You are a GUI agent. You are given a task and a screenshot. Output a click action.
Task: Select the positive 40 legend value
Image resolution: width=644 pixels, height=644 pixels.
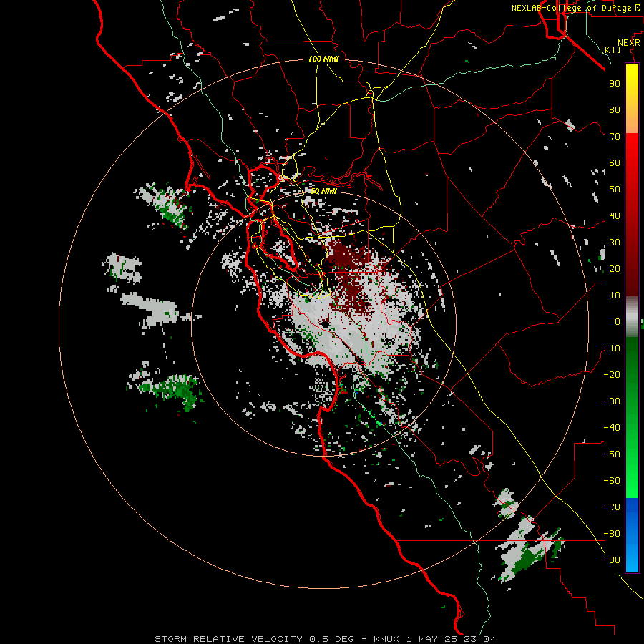click(x=615, y=216)
